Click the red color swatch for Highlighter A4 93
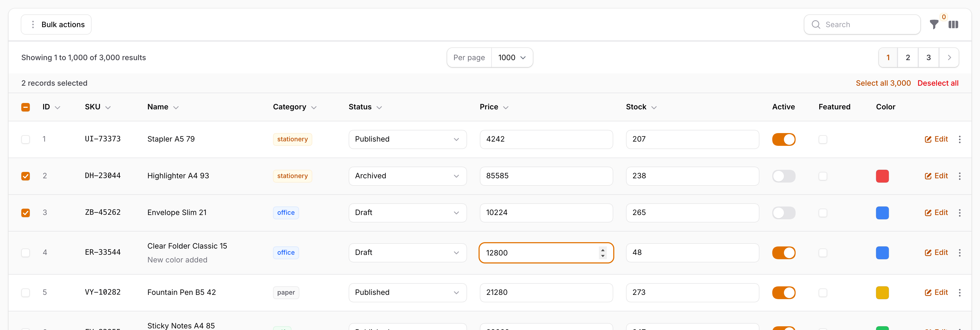The width and height of the screenshot is (980, 330). pos(882,176)
